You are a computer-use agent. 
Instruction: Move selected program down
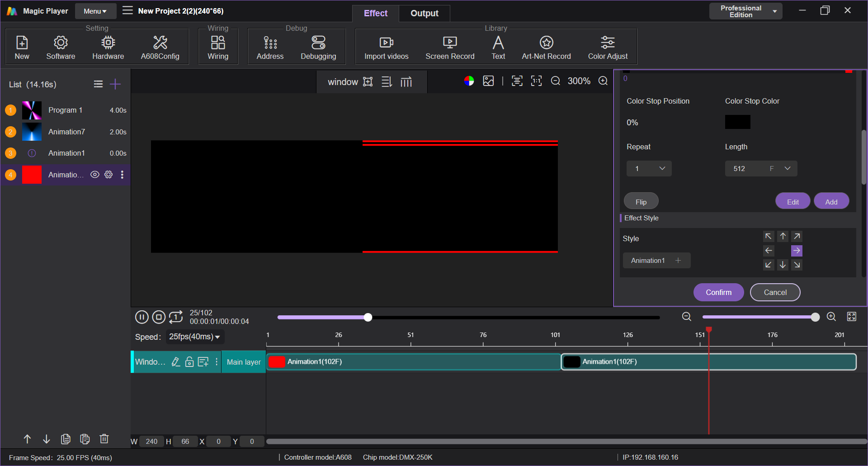[46, 439]
